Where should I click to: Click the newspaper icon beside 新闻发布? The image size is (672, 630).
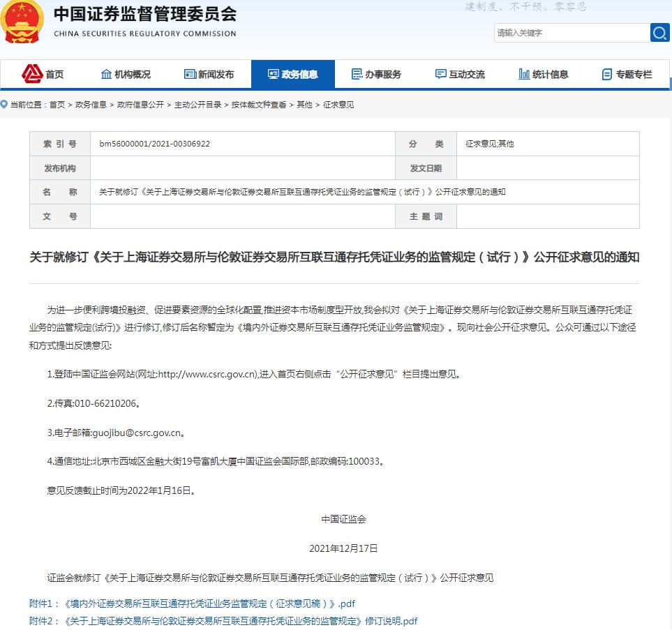(x=190, y=74)
